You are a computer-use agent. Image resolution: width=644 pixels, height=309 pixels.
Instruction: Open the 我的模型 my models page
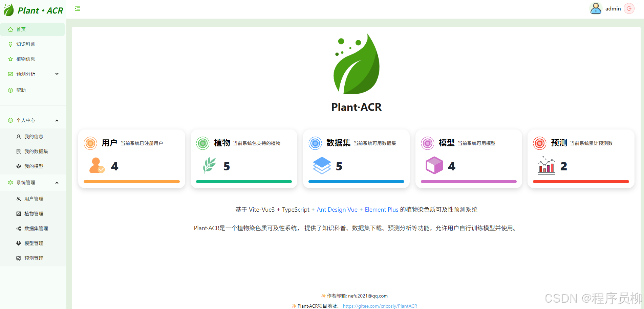[x=34, y=166]
